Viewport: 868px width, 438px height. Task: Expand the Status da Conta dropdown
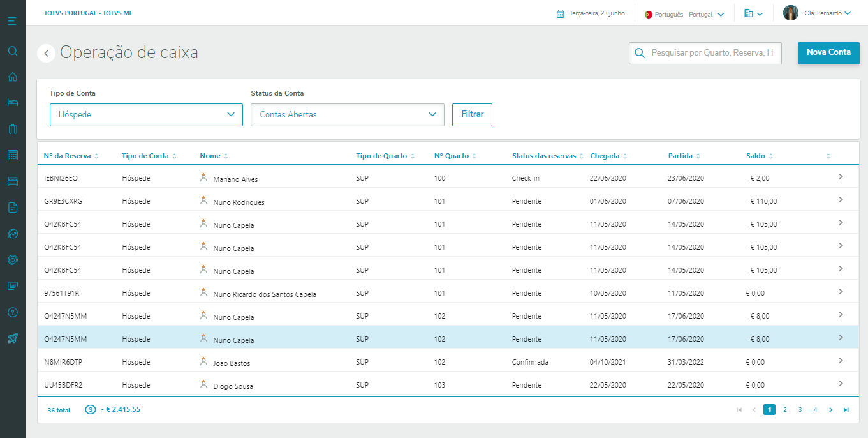pyautogui.click(x=347, y=115)
